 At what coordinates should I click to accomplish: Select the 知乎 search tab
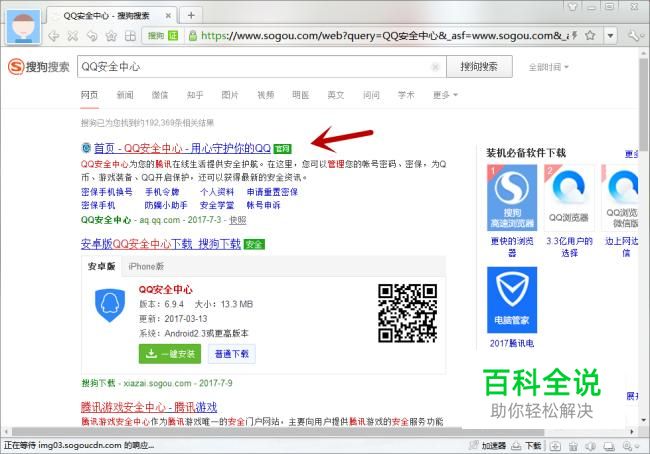click(195, 95)
